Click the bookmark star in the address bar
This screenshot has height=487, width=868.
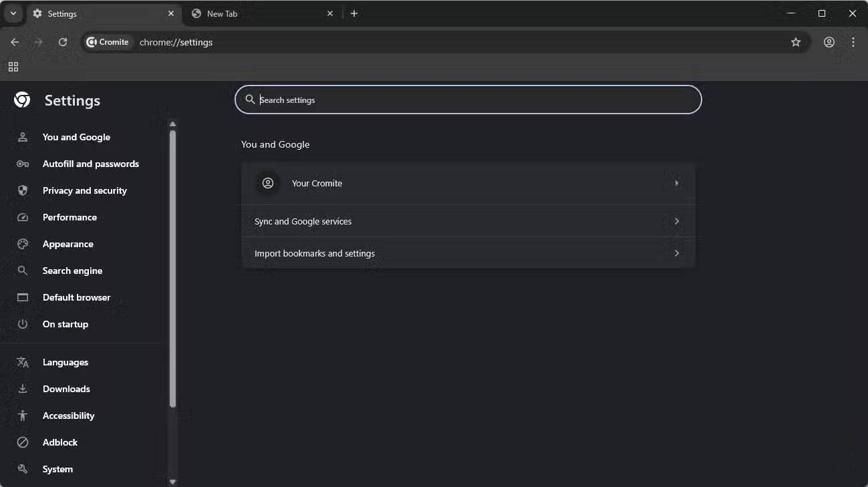796,41
